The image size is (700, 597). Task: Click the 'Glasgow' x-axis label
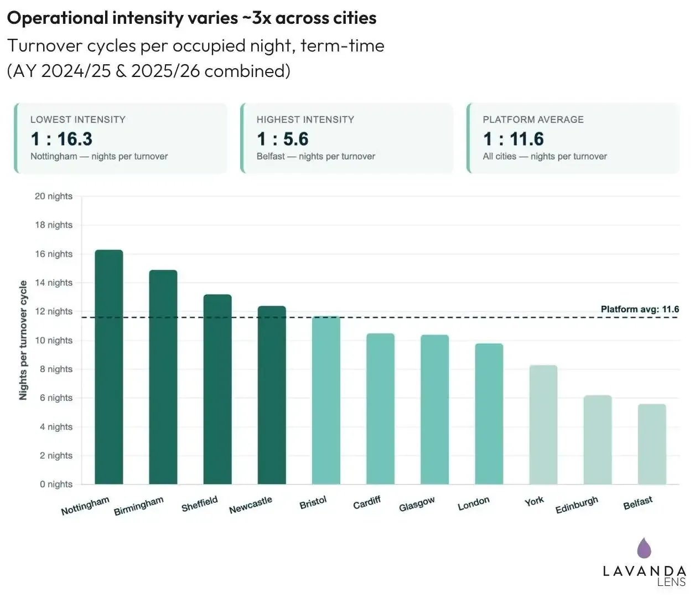[417, 504]
